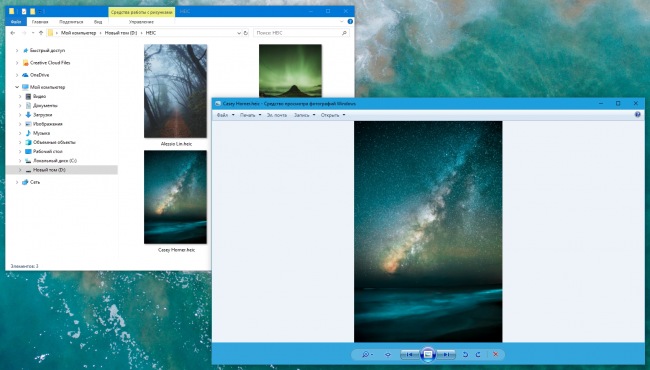This screenshot has width=650, height=370.
Task: Open Открыть dropdown in Photo Viewer
Action: coord(333,115)
